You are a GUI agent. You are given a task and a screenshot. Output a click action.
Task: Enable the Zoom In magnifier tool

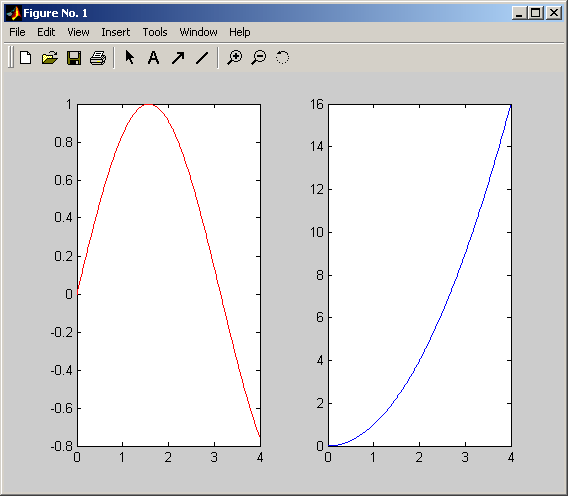pyautogui.click(x=235, y=58)
